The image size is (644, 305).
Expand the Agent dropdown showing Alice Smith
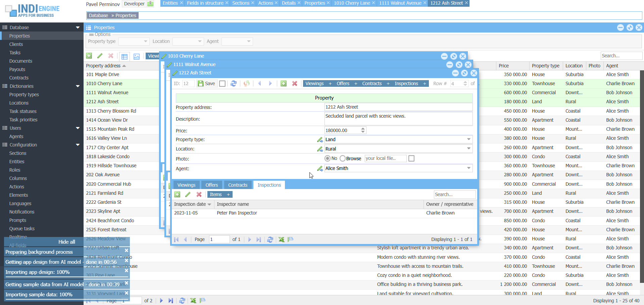[x=468, y=168]
